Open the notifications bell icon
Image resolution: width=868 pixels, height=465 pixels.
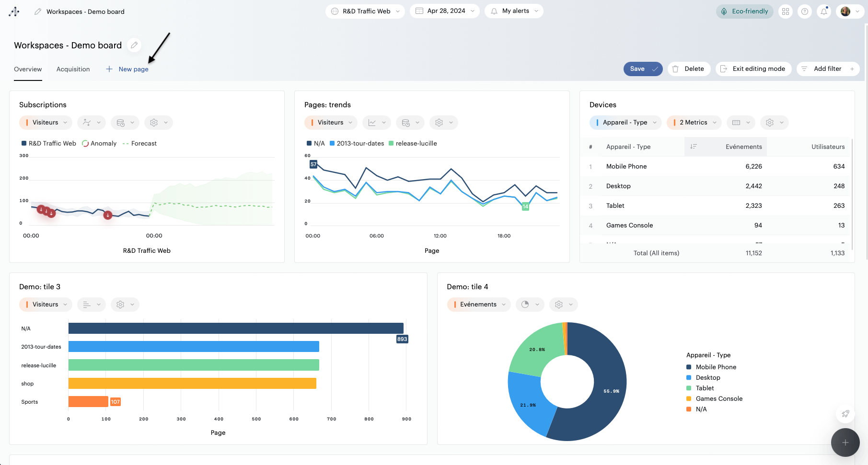[x=824, y=11]
